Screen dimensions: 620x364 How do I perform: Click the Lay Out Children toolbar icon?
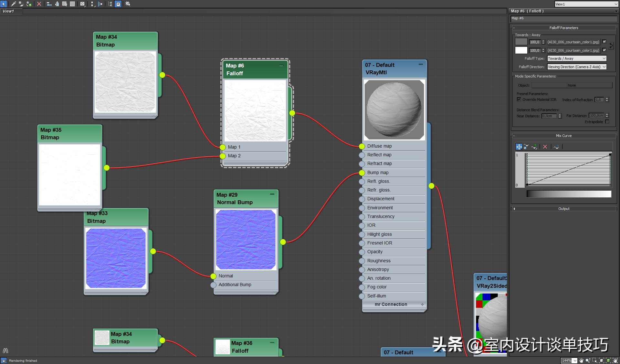click(100, 4)
